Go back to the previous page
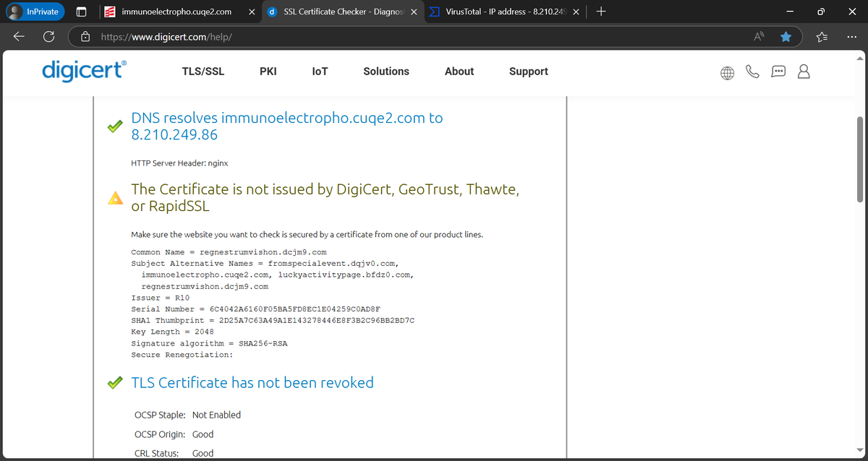Screen dimensions: 868x461 coord(19,36)
